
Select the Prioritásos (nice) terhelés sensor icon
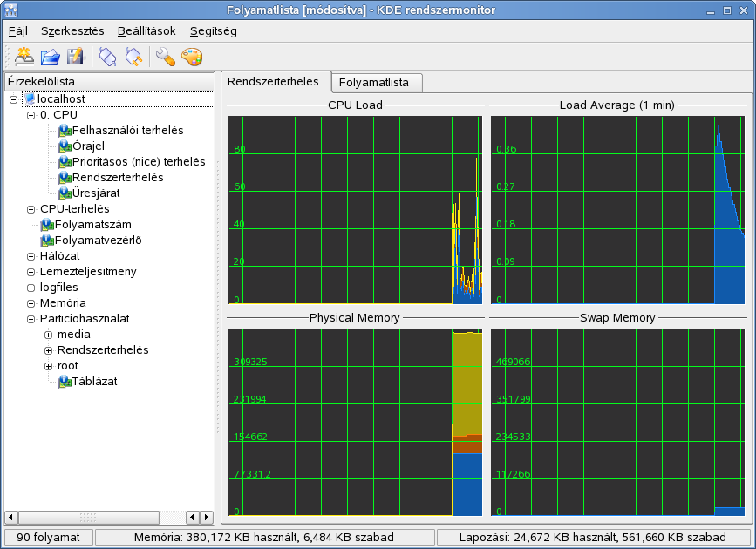[x=65, y=162]
